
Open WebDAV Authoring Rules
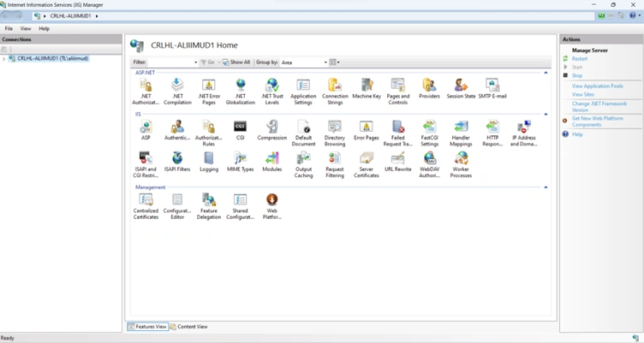point(429,164)
